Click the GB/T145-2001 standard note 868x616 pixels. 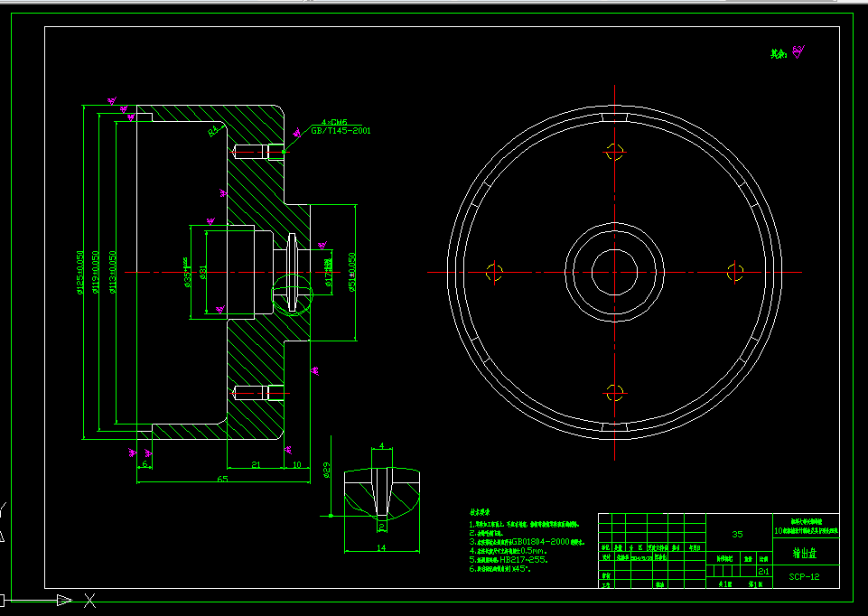pos(341,131)
